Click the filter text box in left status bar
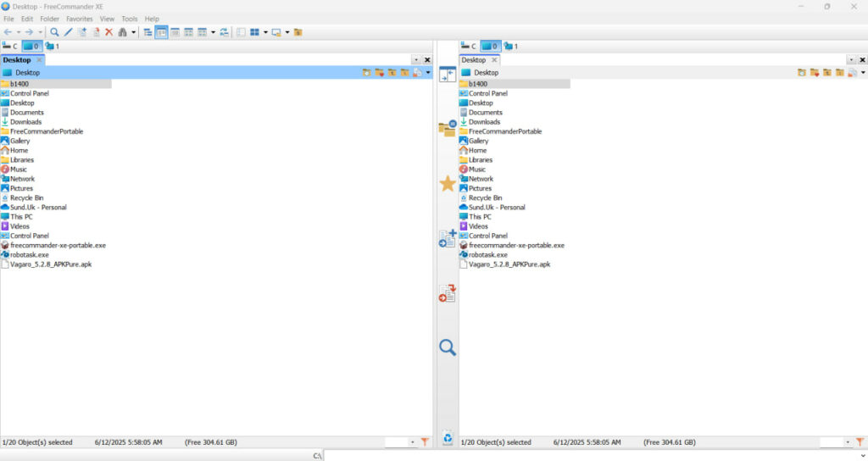Viewport: 868px width, 461px height. (x=397, y=442)
